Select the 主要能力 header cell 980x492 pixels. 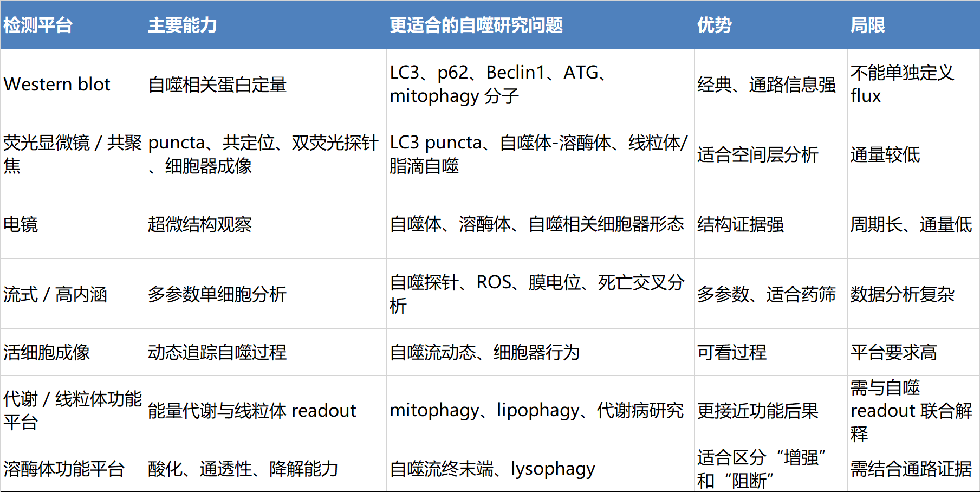point(183,25)
